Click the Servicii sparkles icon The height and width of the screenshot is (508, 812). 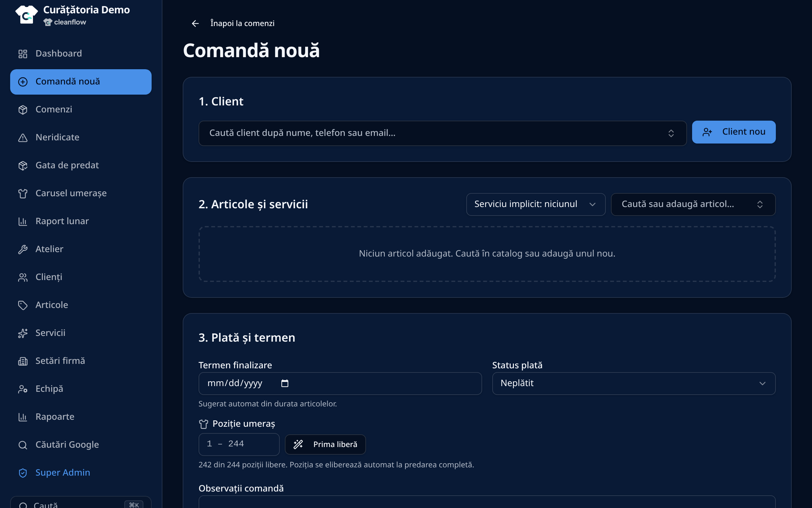[x=23, y=333]
